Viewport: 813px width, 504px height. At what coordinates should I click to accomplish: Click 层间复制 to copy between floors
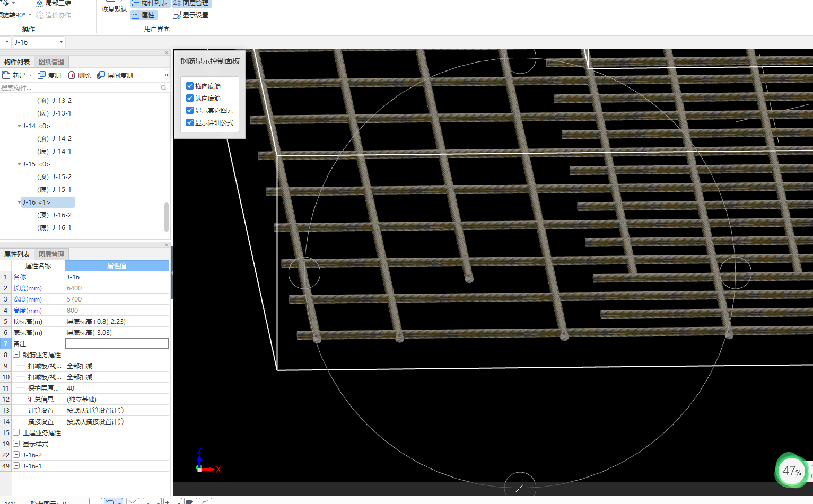[x=115, y=75]
